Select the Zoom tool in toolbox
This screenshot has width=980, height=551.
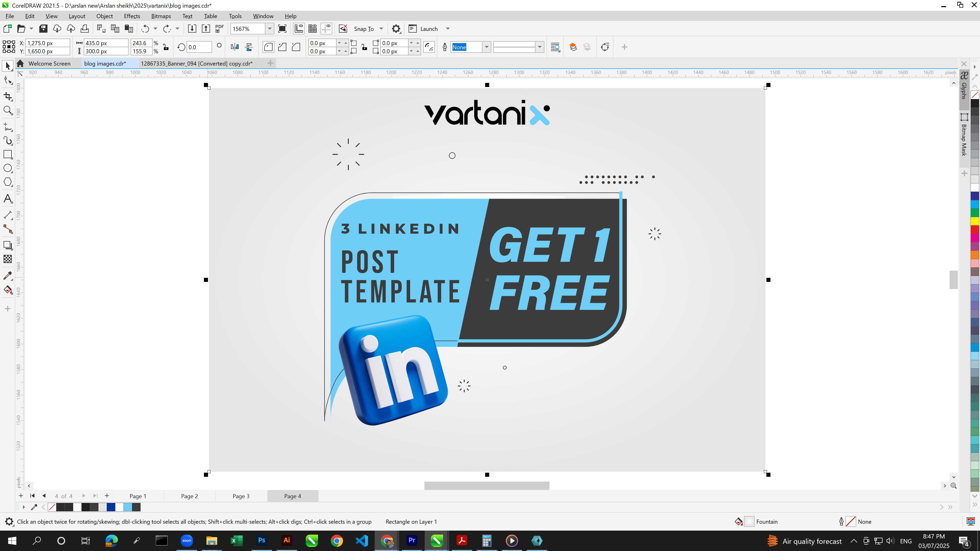pyautogui.click(x=8, y=111)
